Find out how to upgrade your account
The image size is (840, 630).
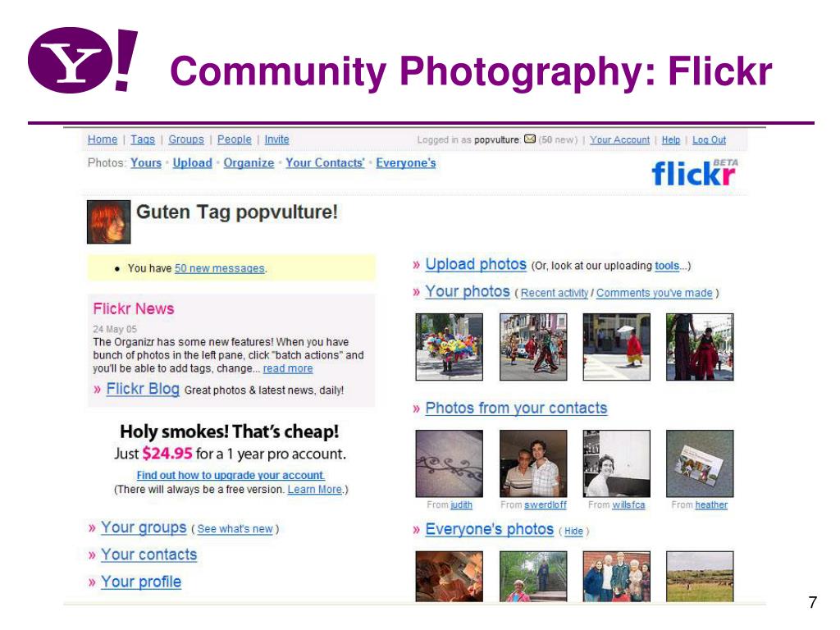(x=231, y=475)
